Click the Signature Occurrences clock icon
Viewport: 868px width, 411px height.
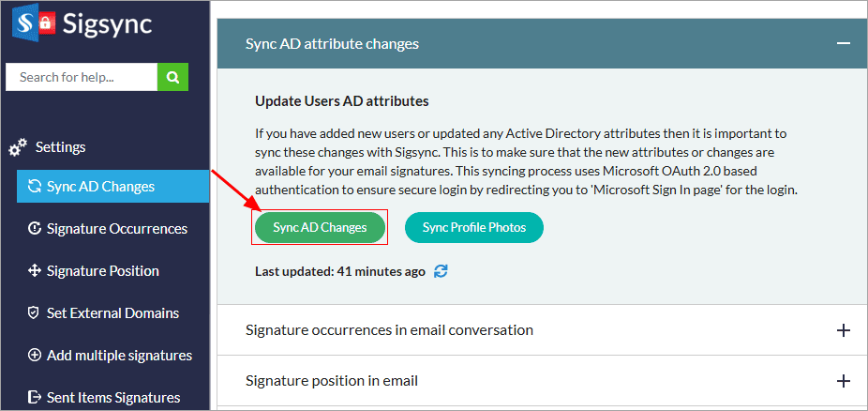click(35, 229)
